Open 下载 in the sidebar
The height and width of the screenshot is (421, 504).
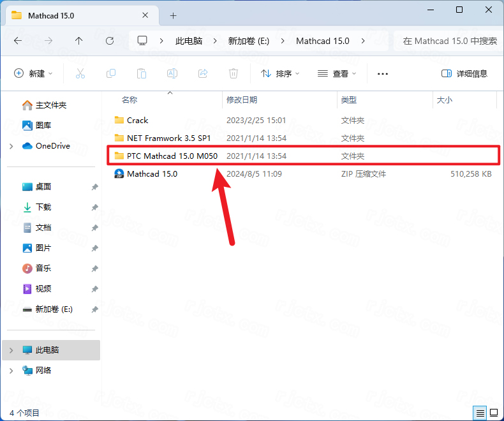tap(43, 207)
